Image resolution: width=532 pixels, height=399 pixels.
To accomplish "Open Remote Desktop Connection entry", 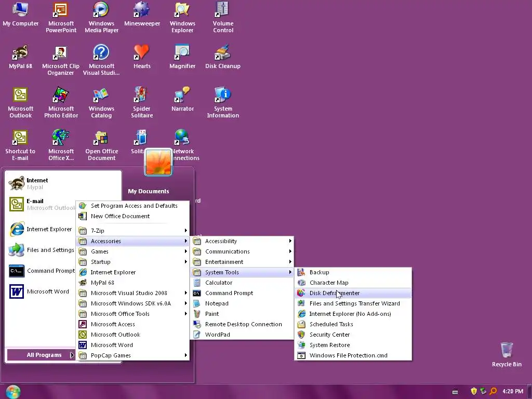I will [x=242, y=324].
